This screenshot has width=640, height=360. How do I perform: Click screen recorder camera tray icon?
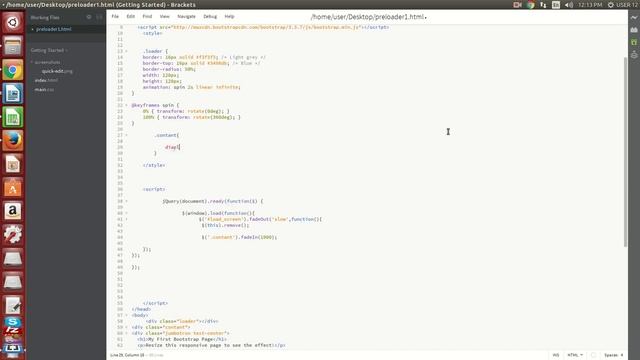tap(518, 5)
